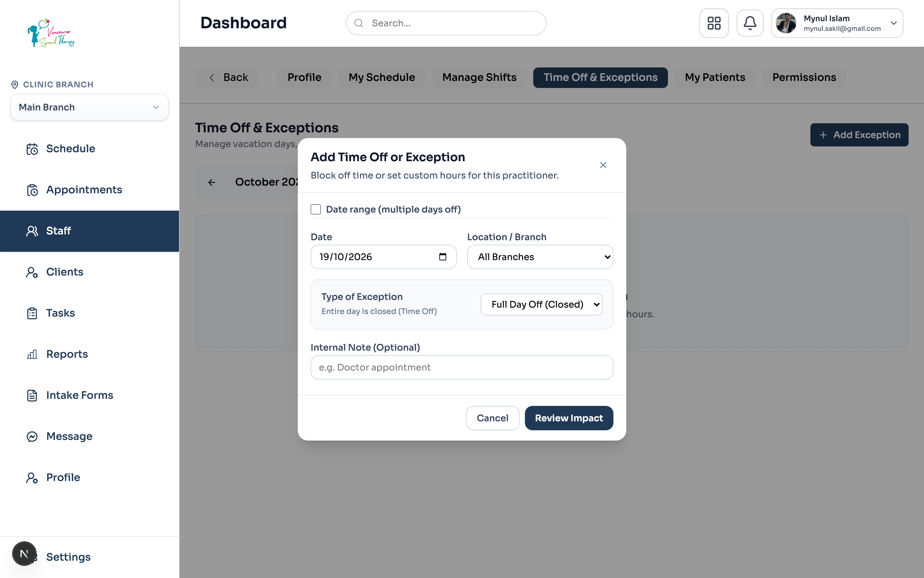Click the Vancouver Speech Therapy logo
The height and width of the screenshot is (578, 924).
click(51, 33)
